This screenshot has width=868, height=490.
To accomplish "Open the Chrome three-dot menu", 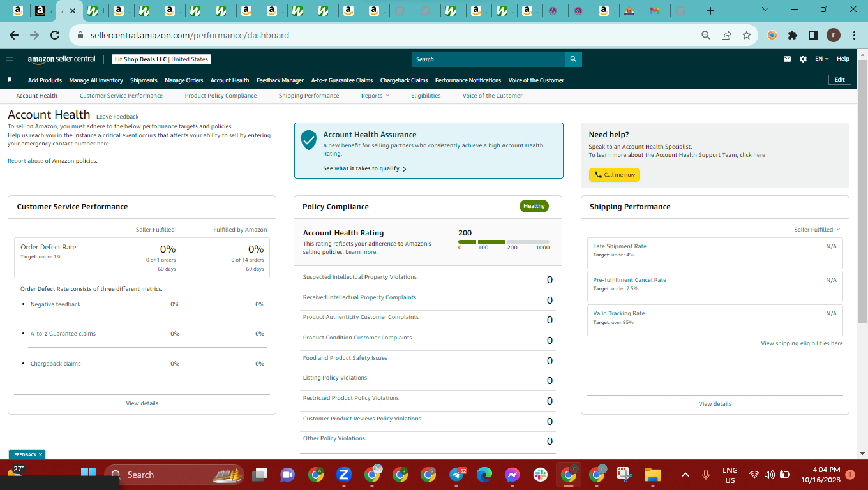I will 854,36.
